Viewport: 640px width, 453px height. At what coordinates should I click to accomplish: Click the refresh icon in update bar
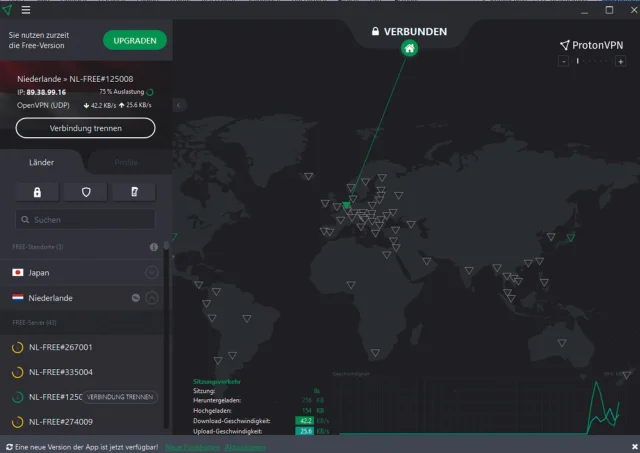tap(9, 447)
